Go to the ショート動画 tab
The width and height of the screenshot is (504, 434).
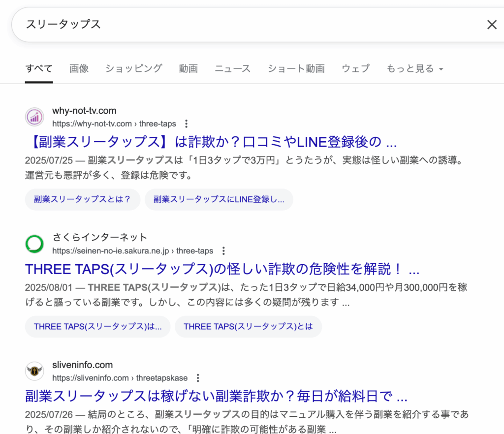pos(296,68)
